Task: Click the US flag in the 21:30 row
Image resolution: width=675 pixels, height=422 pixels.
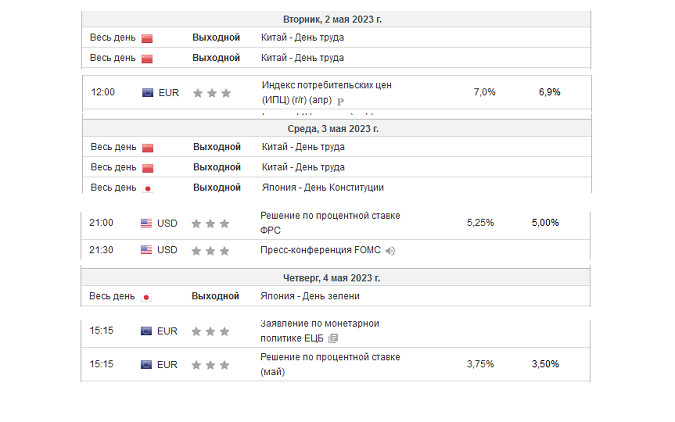Action: (x=147, y=250)
